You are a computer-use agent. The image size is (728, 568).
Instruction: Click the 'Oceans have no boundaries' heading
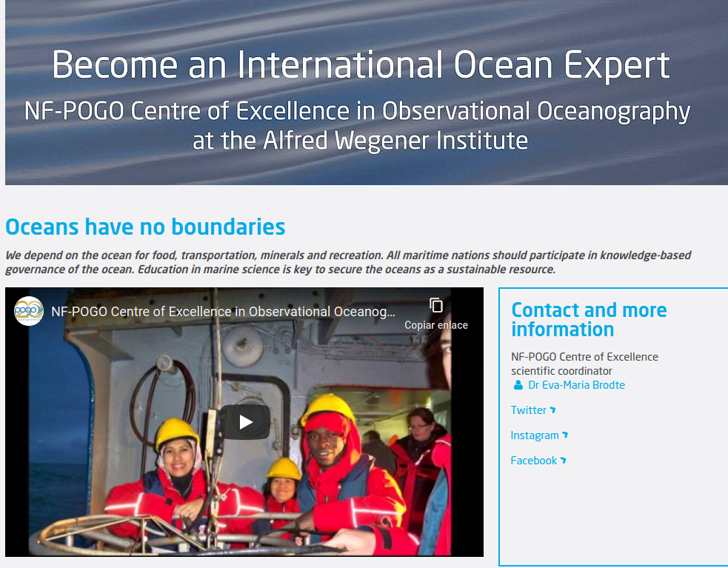145,227
